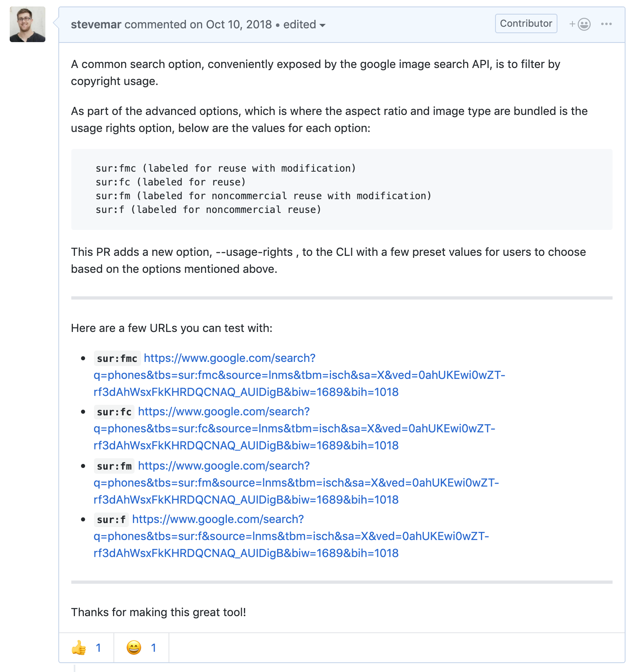Click inside the usage rights code block
This screenshot has width=632, height=672.
pos(342,189)
